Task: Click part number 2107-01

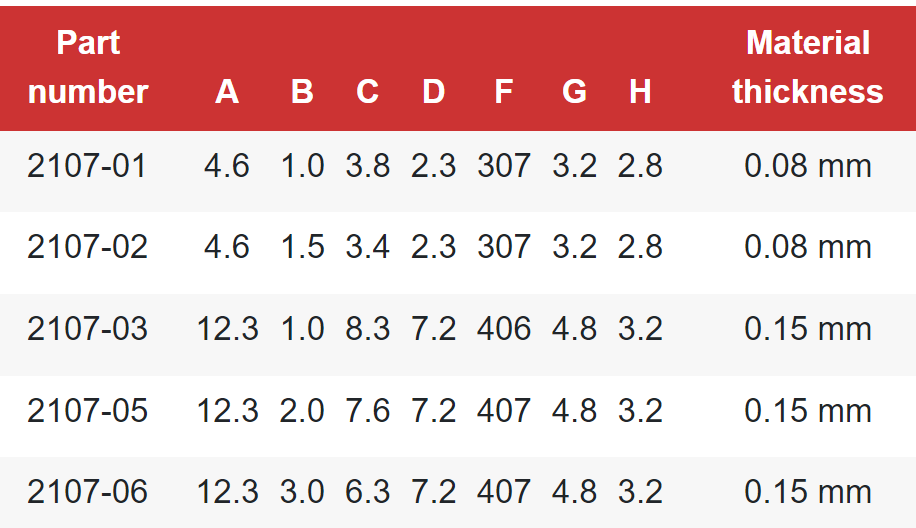Action: point(87,165)
